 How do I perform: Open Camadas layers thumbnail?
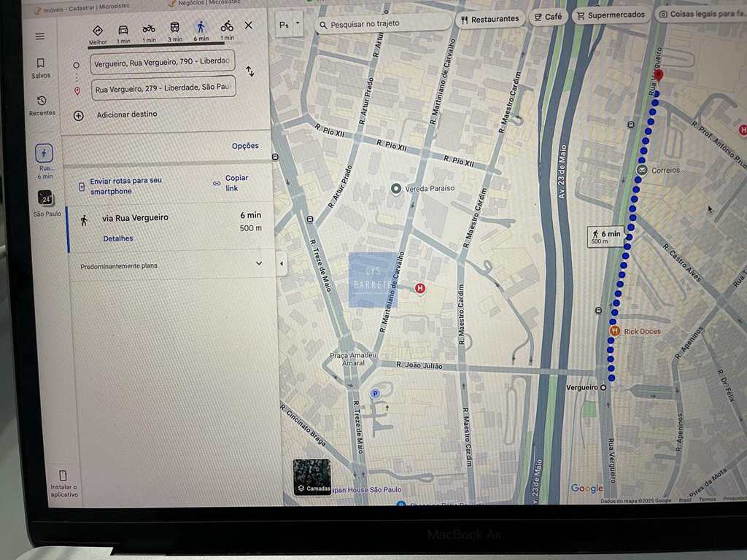click(x=312, y=477)
